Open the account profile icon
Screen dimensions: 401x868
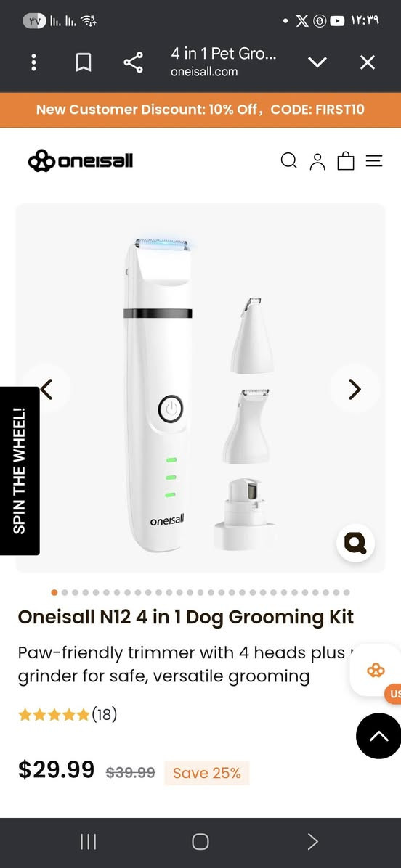[x=317, y=161]
